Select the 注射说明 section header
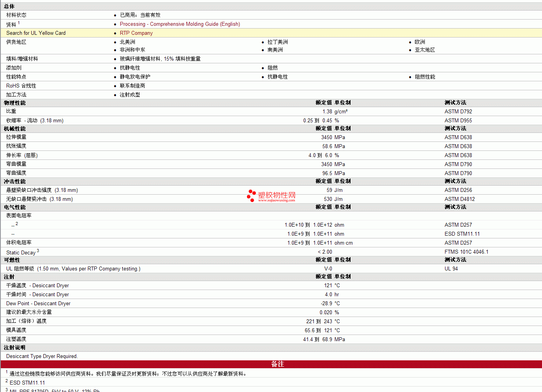This screenshot has width=542, height=392. [15, 348]
